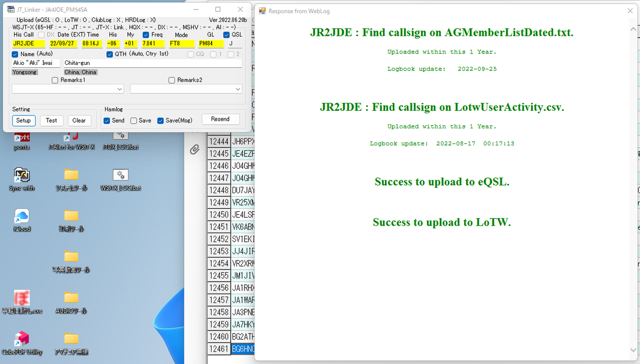Click the WebLog scrollbar down arrow

[x=634, y=350]
